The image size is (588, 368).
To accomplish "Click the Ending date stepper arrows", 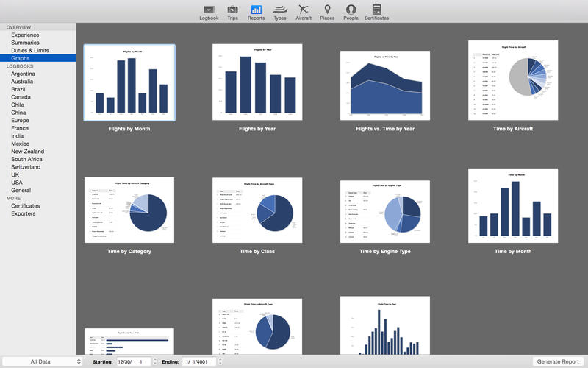I will [220, 361].
